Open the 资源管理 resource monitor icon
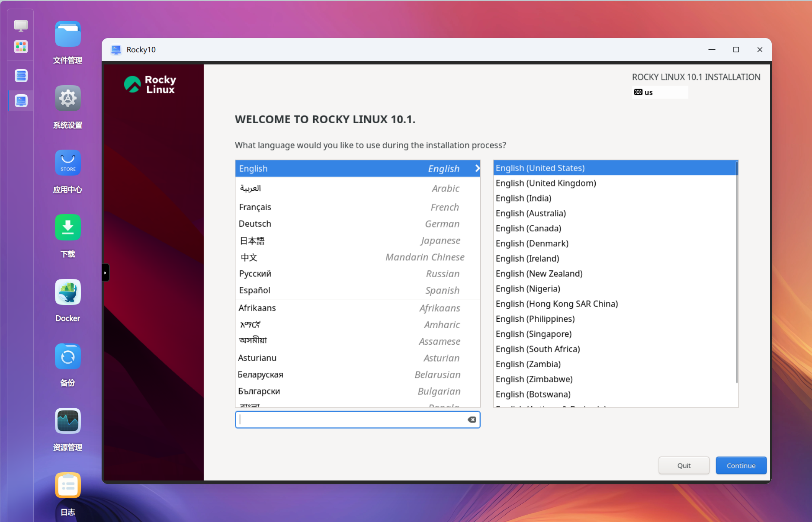The width and height of the screenshot is (812, 522). [67, 421]
